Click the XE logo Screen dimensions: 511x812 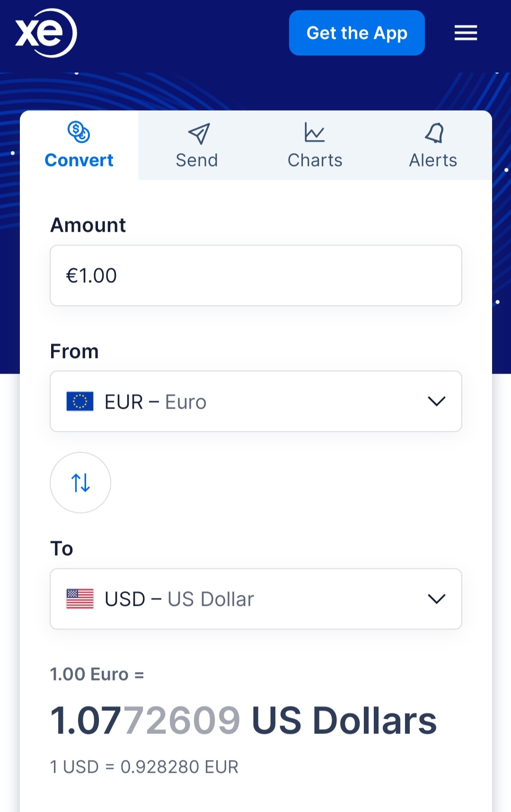(46, 33)
